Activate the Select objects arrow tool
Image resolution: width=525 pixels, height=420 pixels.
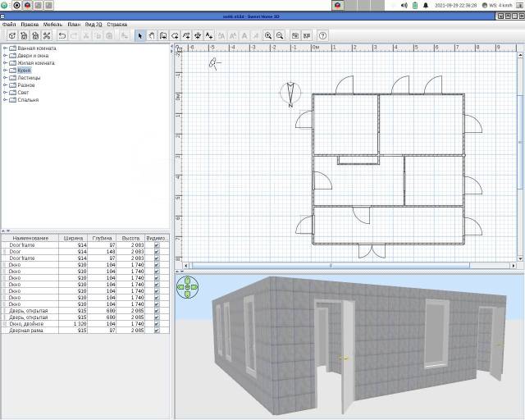point(140,35)
